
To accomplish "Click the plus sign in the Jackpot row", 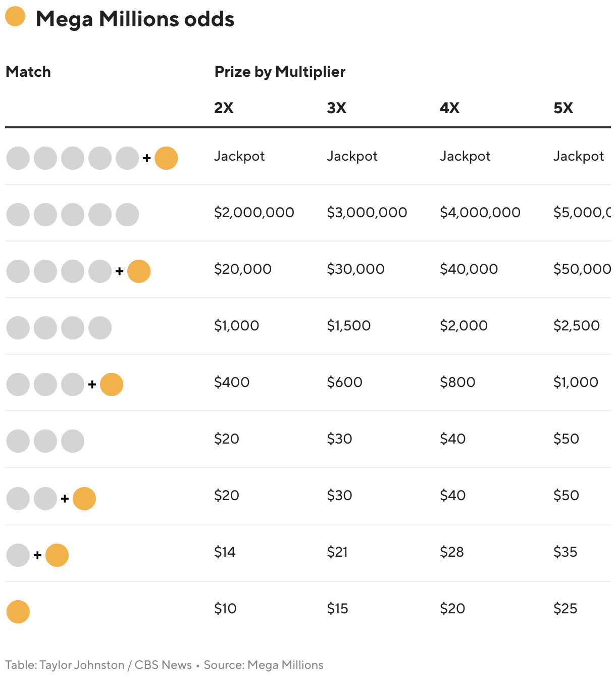I will point(147,159).
